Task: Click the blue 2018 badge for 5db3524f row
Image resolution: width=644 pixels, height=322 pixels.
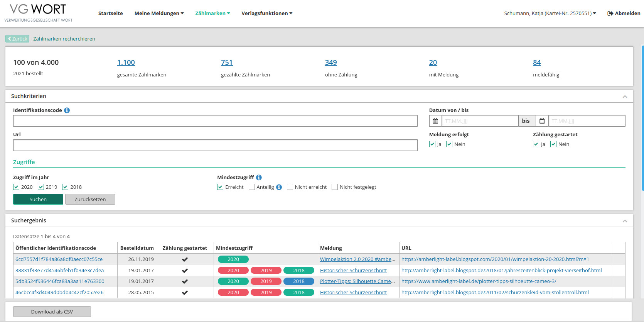Action: click(299, 281)
